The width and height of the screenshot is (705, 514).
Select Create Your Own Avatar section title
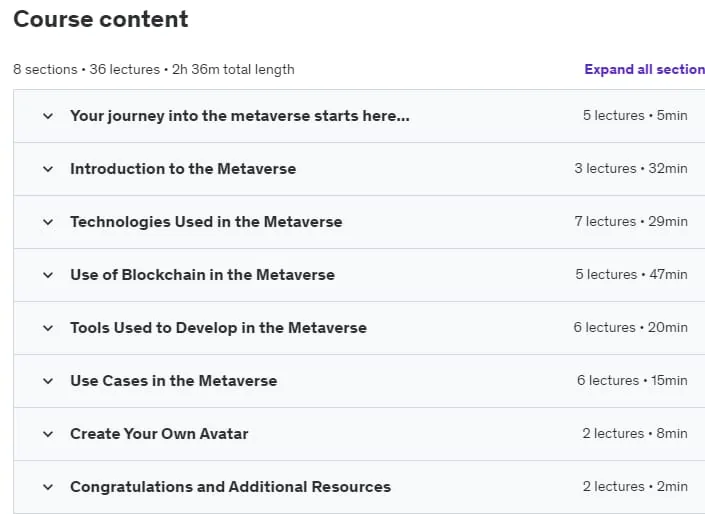(x=159, y=434)
